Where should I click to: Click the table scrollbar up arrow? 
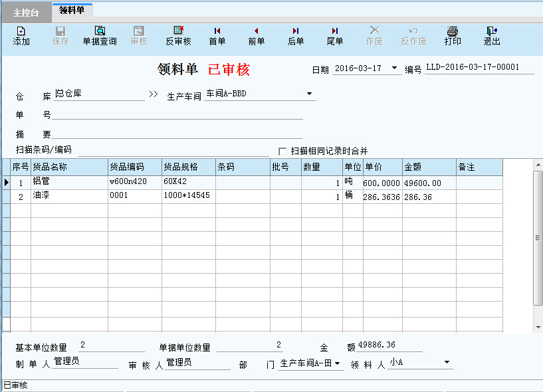[538, 165]
